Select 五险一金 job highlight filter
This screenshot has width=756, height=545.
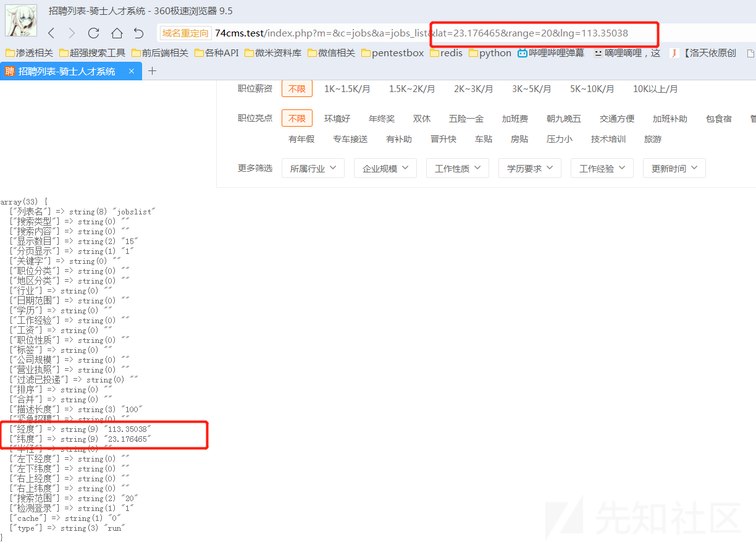(x=466, y=119)
